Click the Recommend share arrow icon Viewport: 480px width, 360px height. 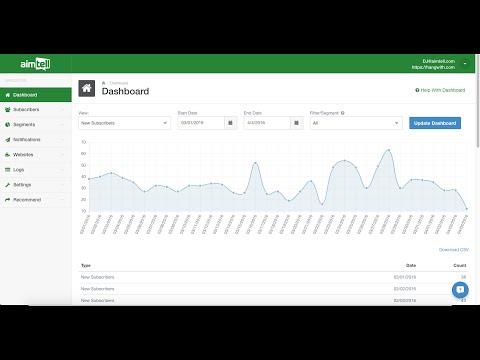pos(8,200)
